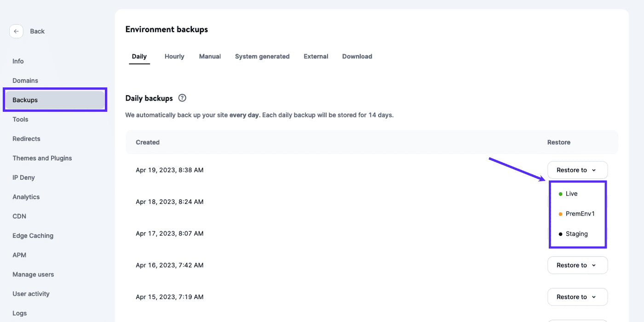The width and height of the screenshot is (644, 322).
Task: Open the System generated backups tab
Action: [x=262, y=56]
